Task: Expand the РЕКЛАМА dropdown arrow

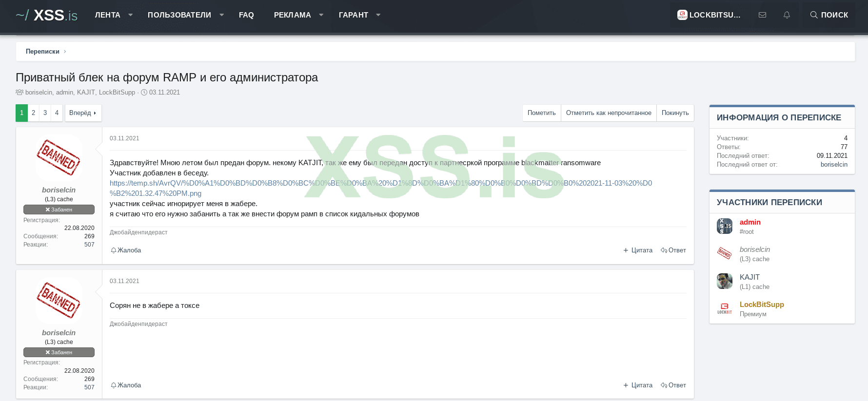Action: [321, 15]
